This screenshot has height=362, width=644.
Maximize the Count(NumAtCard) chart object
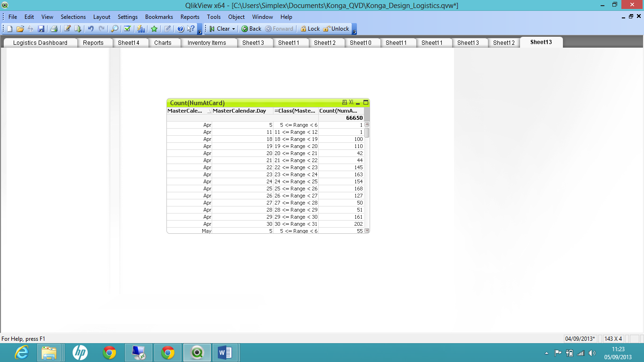[365, 102]
